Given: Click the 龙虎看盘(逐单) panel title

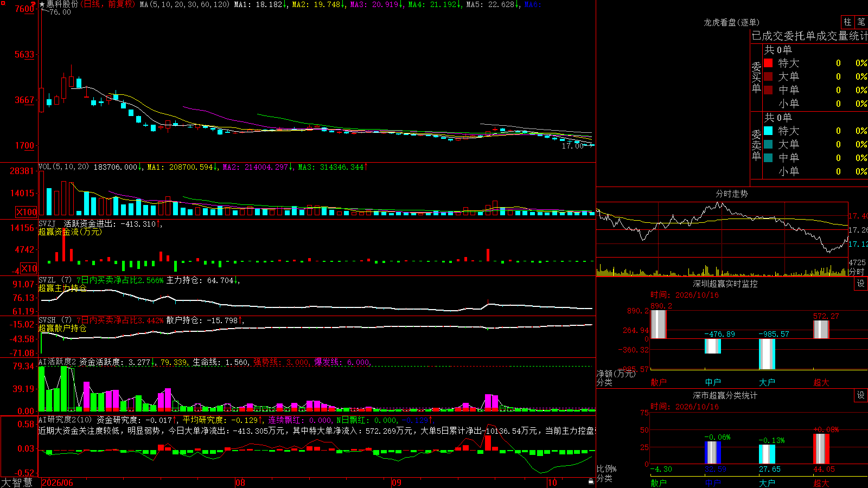Looking at the screenshot, I should [x=731, y=22].
